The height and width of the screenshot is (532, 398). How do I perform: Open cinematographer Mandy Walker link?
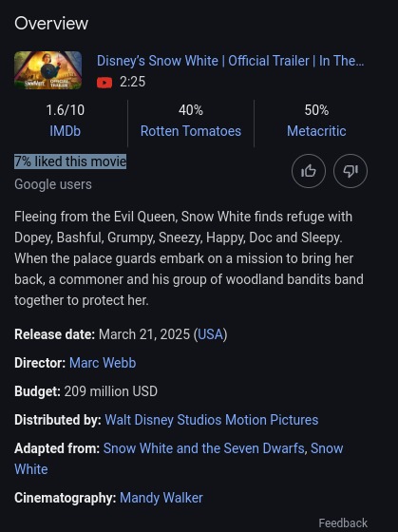(x=161, y=498)
